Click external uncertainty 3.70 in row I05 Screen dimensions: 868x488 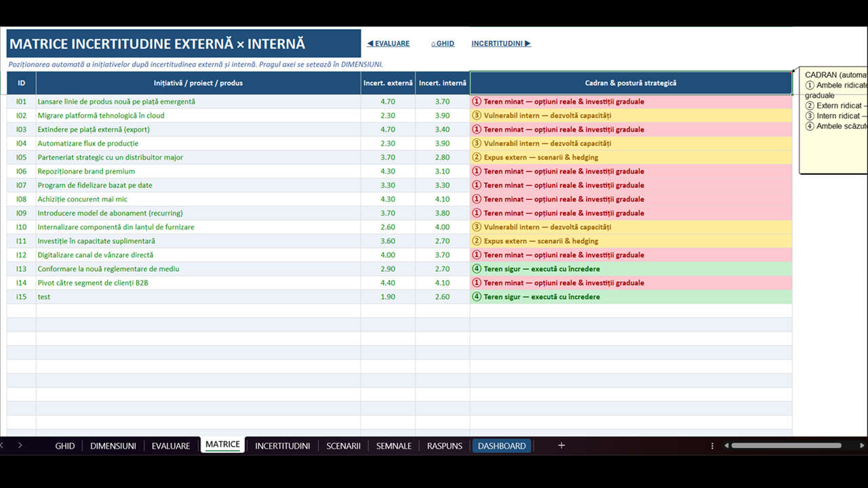pyautogui.click(x=388, y=157)
